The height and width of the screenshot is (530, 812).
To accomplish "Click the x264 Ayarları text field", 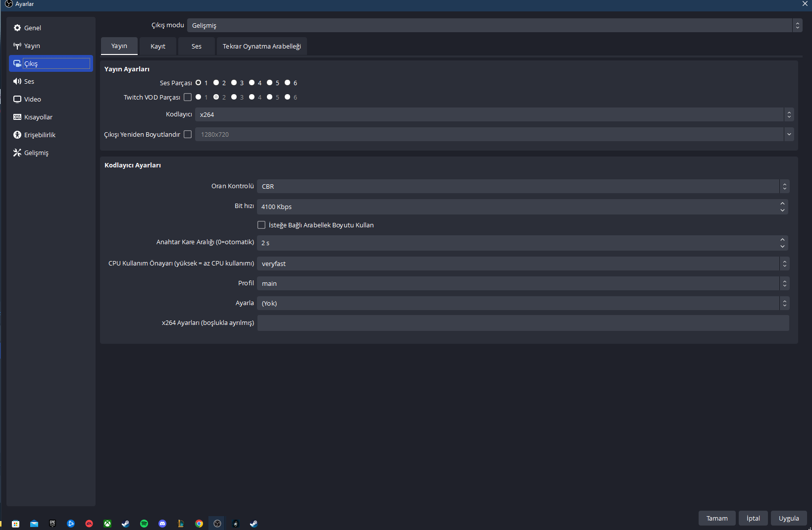I will click(x=523, y=323).
